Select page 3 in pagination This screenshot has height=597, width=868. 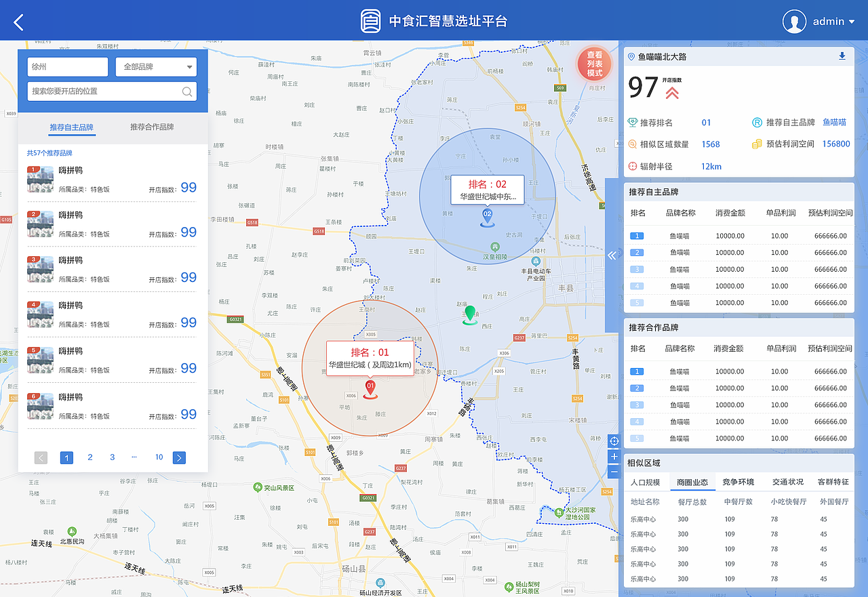tap(113, 457)
